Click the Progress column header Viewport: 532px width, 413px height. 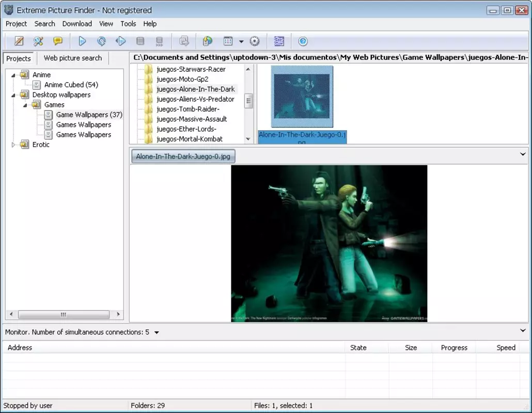(x=454, y=347)
